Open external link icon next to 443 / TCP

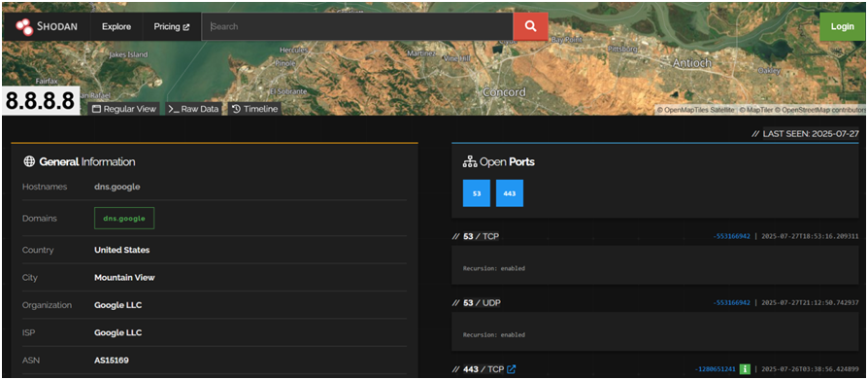coord(512,369)
